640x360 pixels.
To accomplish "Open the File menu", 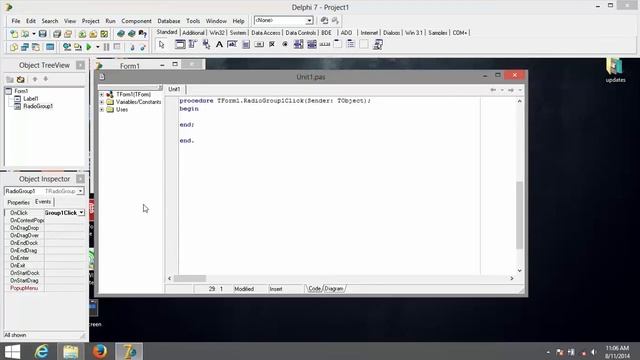I will pyautogui.click(x=16, y=21).
